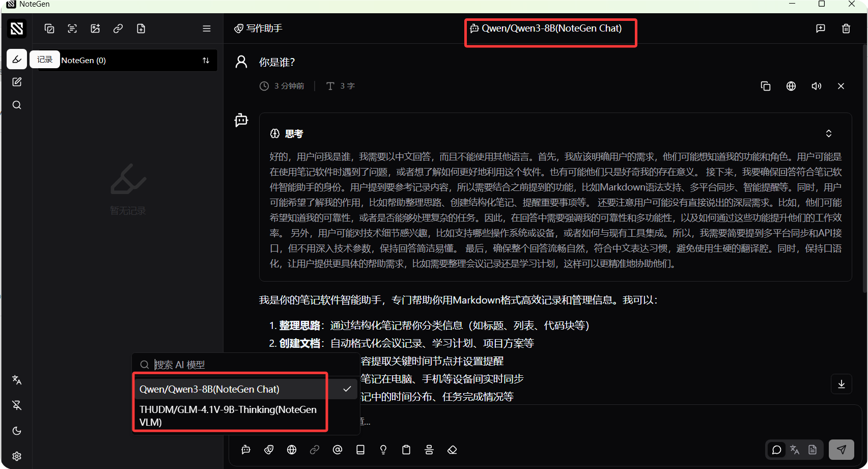Open the hamburger menu in the record panel
This screenshot has height=469, width=868.
tap(207, 29)
